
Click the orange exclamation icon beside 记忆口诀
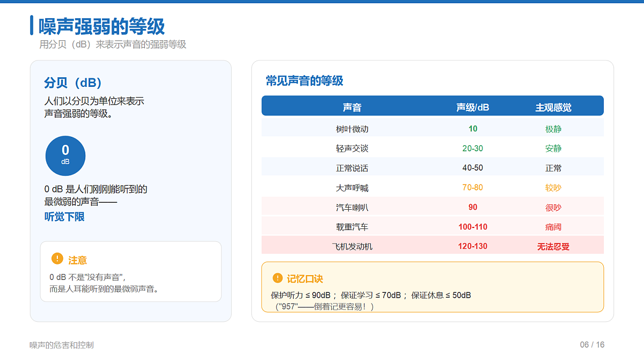point(277,278)
